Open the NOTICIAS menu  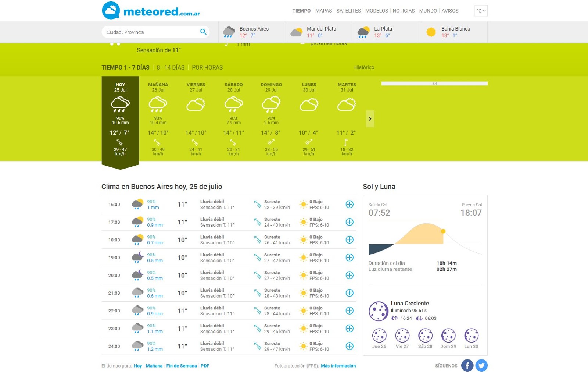404,11
